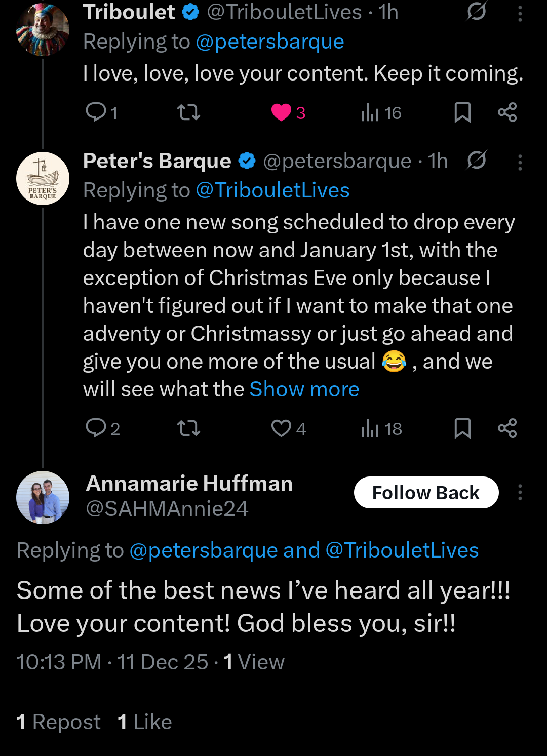This screenshot has height=756, width=547.
Task: Share Peter's Barque tweet
Action: coord(507,428)
